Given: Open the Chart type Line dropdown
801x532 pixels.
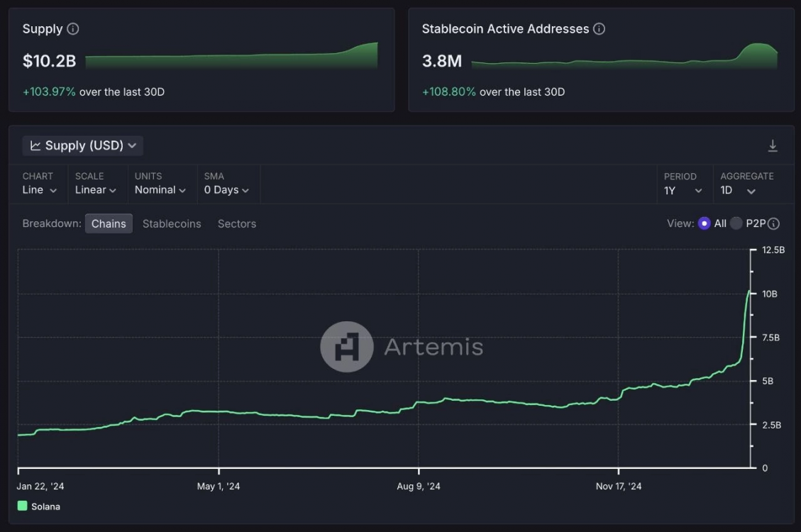Looking at the screenshot, I should click(40, 190).
